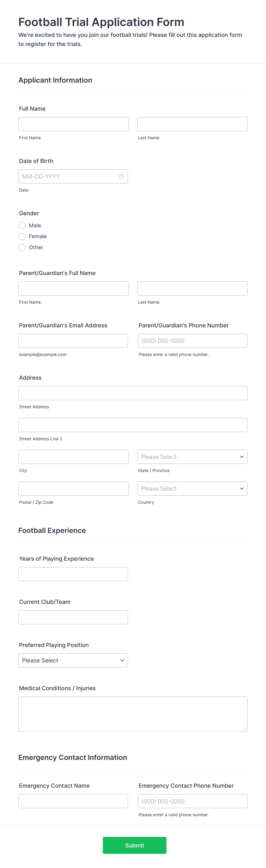Choose the Other gender option
The width and height of the screenshot is (266, 868).
[21, 247]
